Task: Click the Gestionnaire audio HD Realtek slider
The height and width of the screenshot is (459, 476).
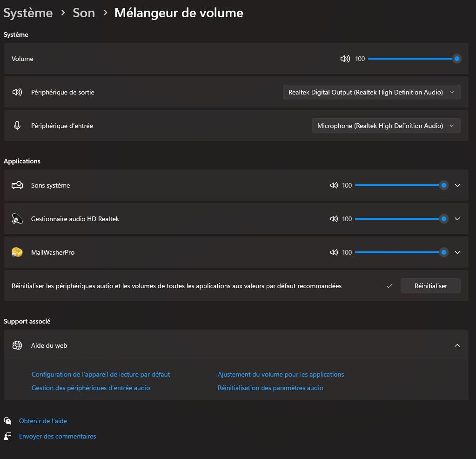Action: click(x=402, y=219)
